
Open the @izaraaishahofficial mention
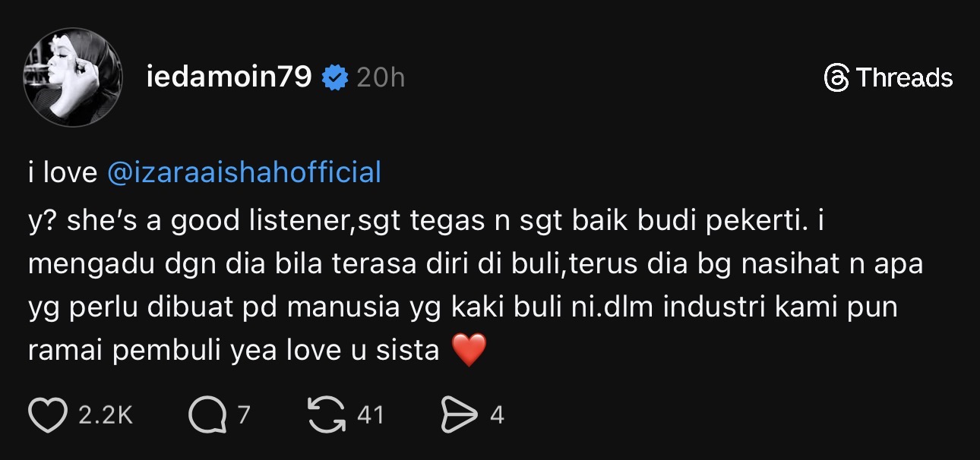tap(244, 173)
